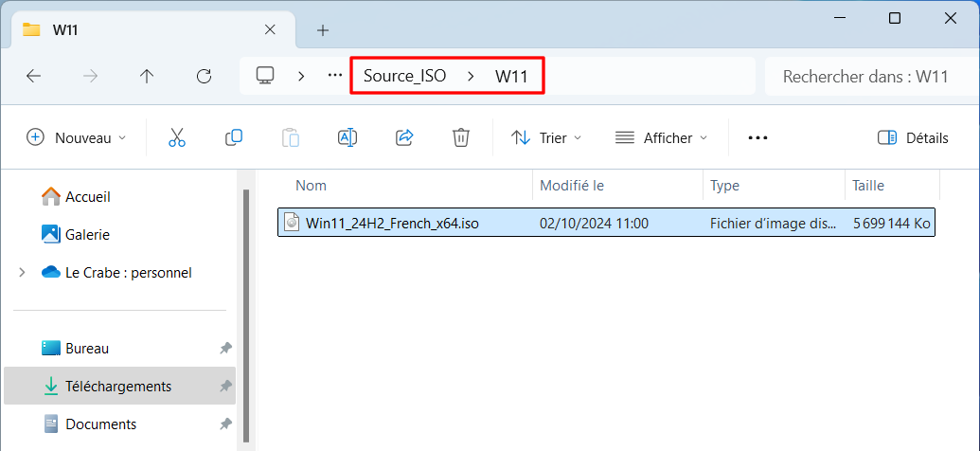Viewport: 980px width, 451px height.
Task: Select the W11 breadcrumb segment
Action: [x=511, y=77]
